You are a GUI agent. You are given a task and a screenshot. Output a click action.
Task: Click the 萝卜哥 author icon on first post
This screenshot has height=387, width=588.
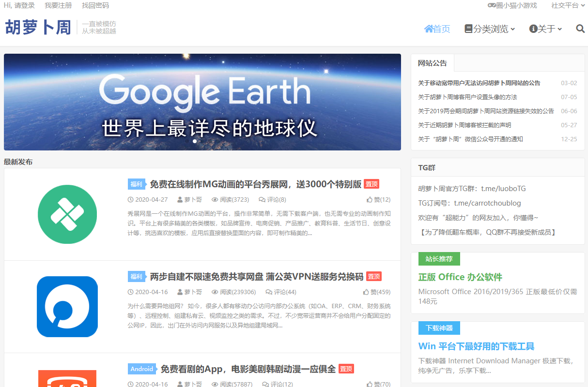click(x=180, y=199)
